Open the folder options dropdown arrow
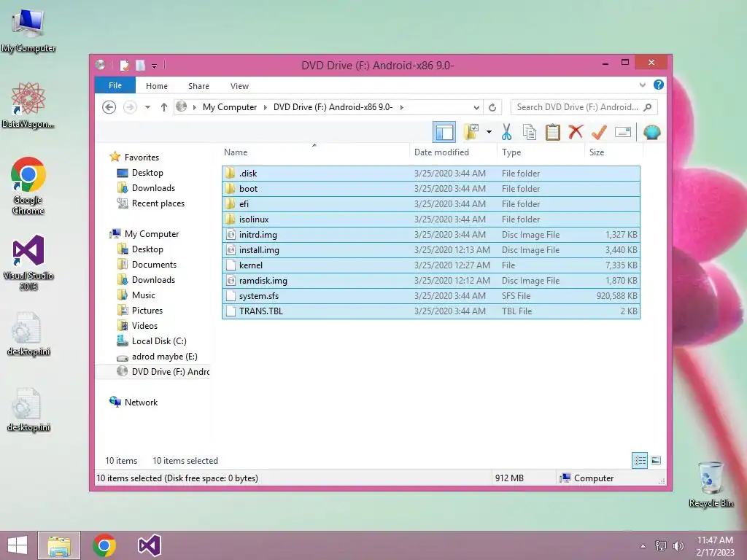 (489, 132)
